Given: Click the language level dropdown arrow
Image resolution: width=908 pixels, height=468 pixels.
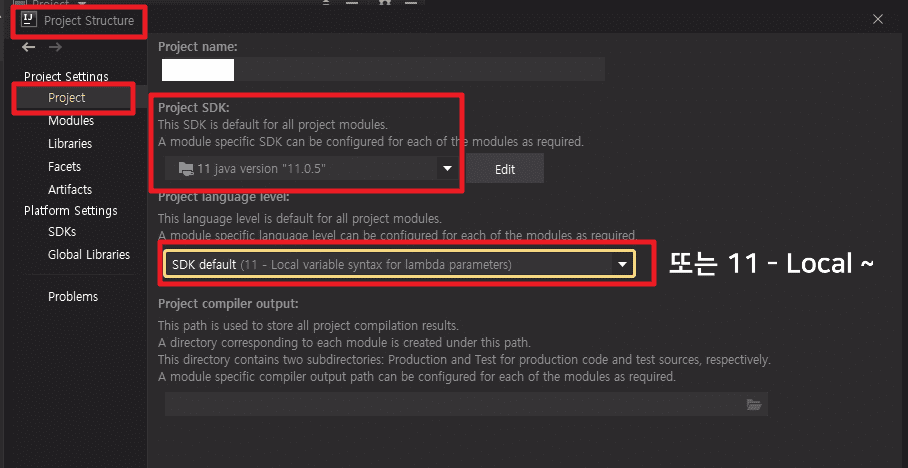Looking at the screenshot, I should pyautogui.click(x=623, y=264).
